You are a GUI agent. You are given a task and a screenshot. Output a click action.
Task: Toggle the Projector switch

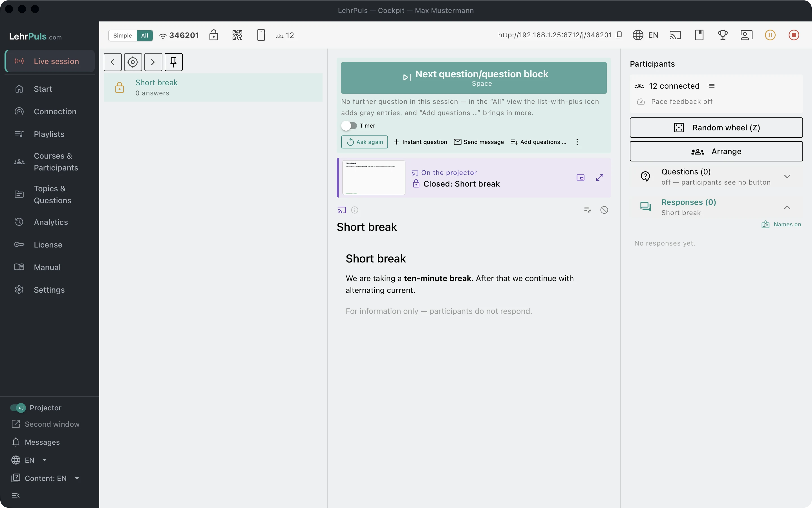click(x=18, y=408)
